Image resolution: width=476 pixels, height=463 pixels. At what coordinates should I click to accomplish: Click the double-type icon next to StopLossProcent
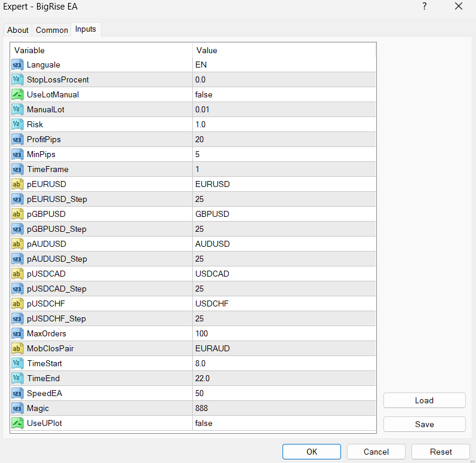pyautogui.click(x=17, y=79)
